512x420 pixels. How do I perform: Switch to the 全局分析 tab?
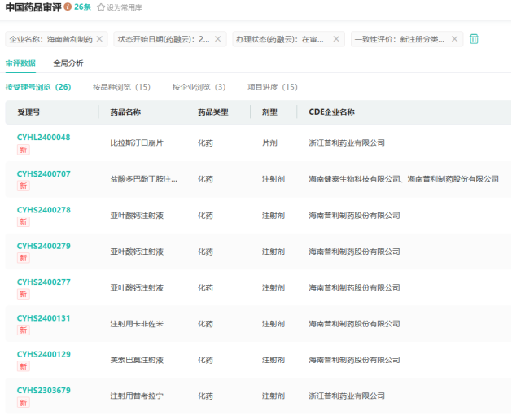pyautogui.click(x=68, y=63)
